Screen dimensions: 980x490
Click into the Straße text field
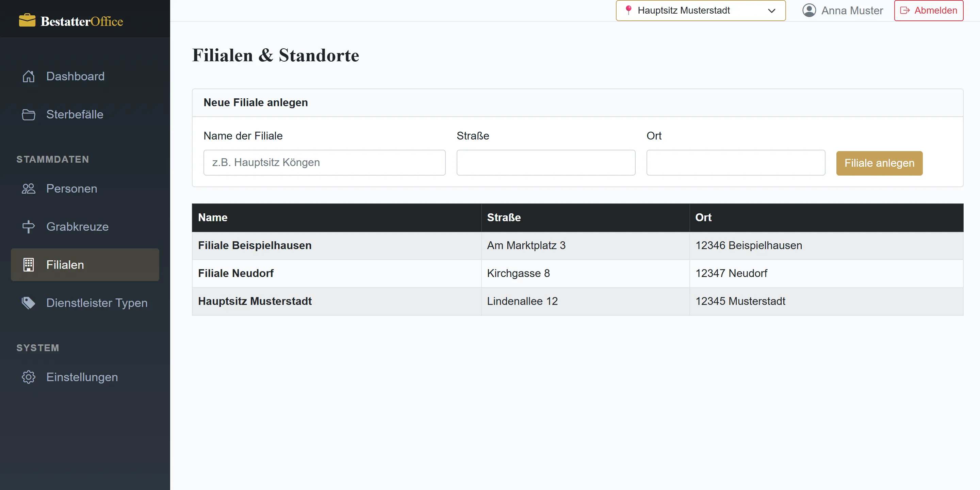coord(546,162)
